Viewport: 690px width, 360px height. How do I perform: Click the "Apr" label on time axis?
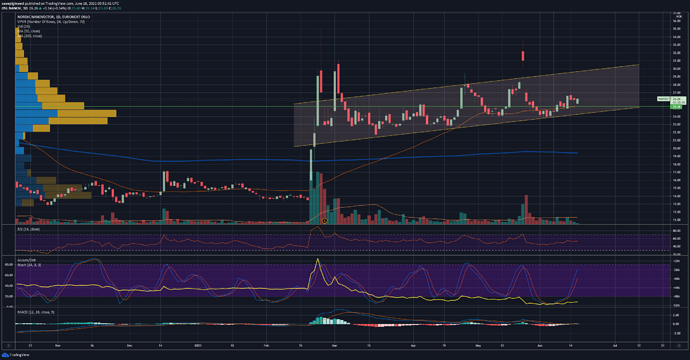pyautogui.click(x=414, y=346)
